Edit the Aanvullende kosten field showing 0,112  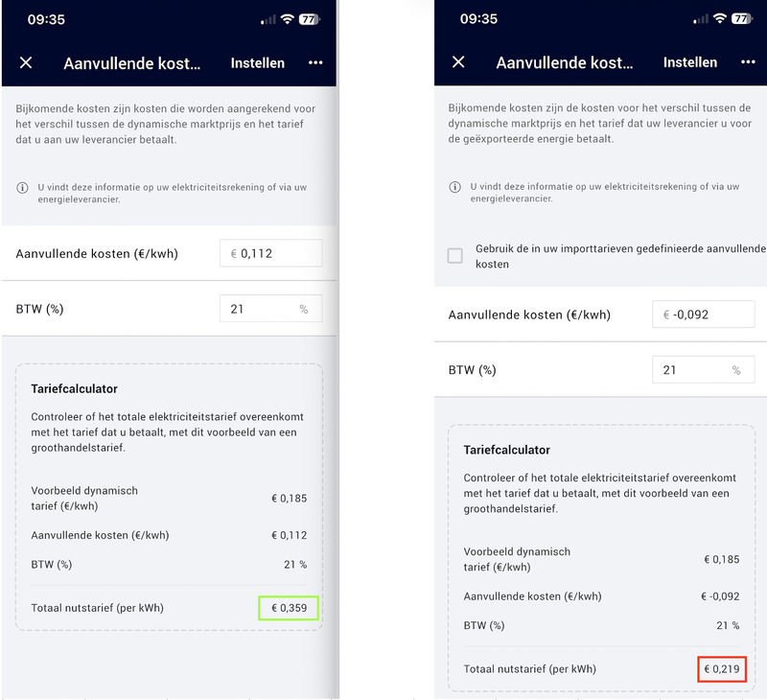point(270,253)
